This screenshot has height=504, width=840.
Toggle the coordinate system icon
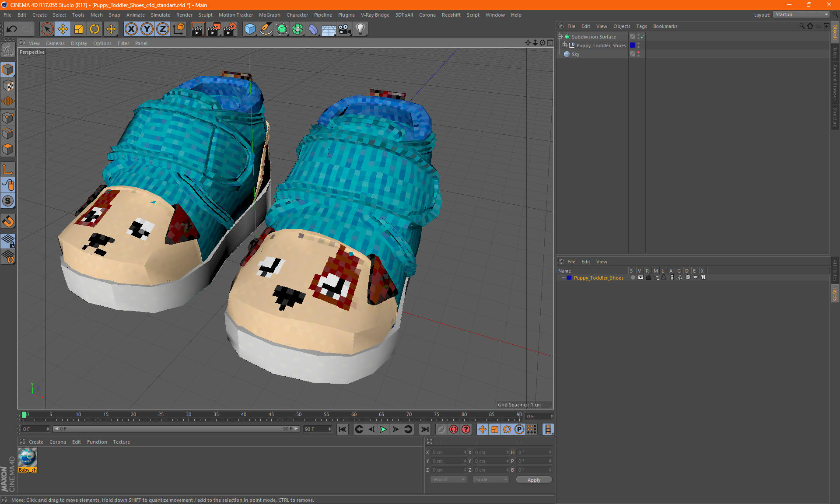pos(178,29)
